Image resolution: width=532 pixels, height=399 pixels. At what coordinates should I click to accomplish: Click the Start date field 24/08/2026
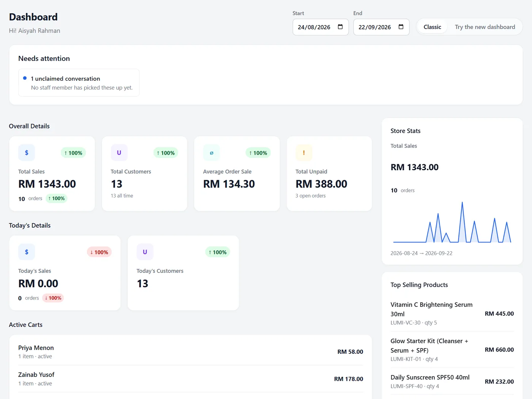[321, 27]
